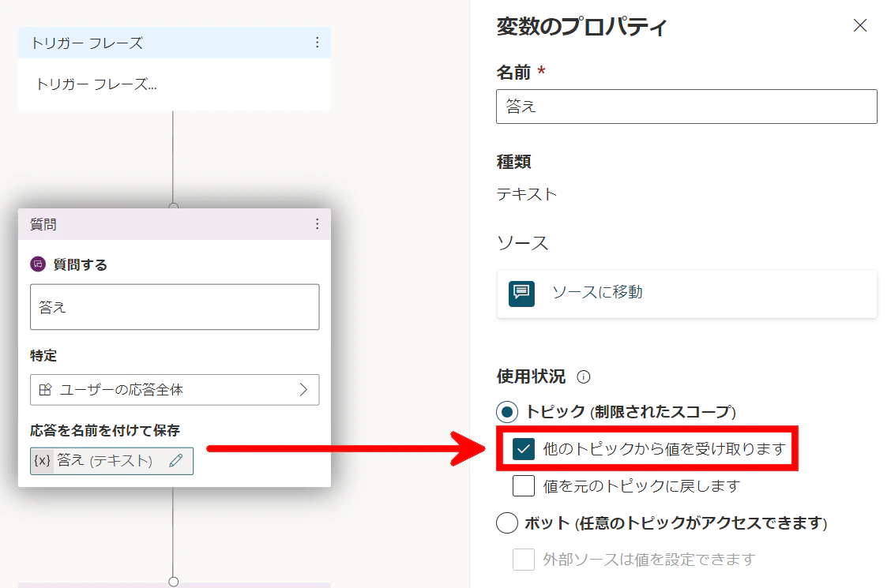The height and width of the screenshot is (588, 891).
Task: Click the entity icon beside ユーザーの応答全体
Action: point(46,389)
